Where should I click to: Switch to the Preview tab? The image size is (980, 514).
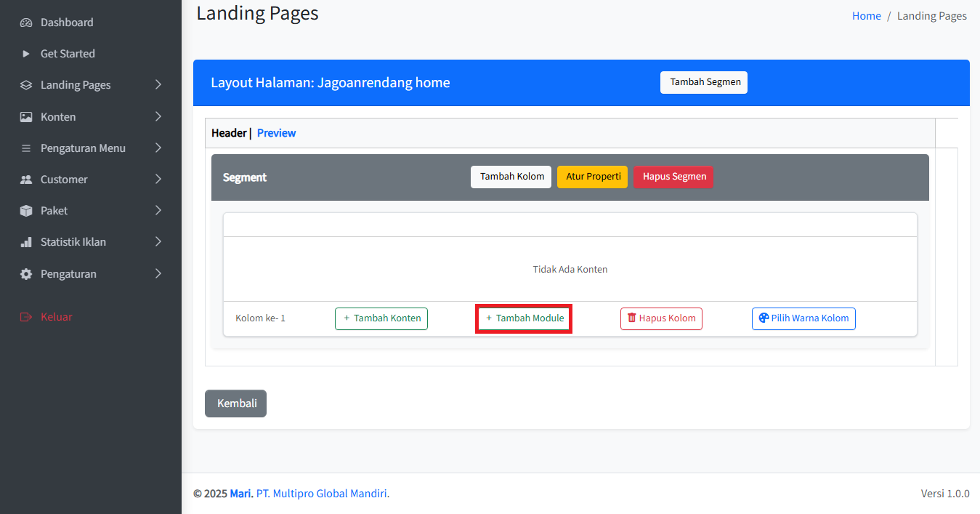(x=276, y=133)
